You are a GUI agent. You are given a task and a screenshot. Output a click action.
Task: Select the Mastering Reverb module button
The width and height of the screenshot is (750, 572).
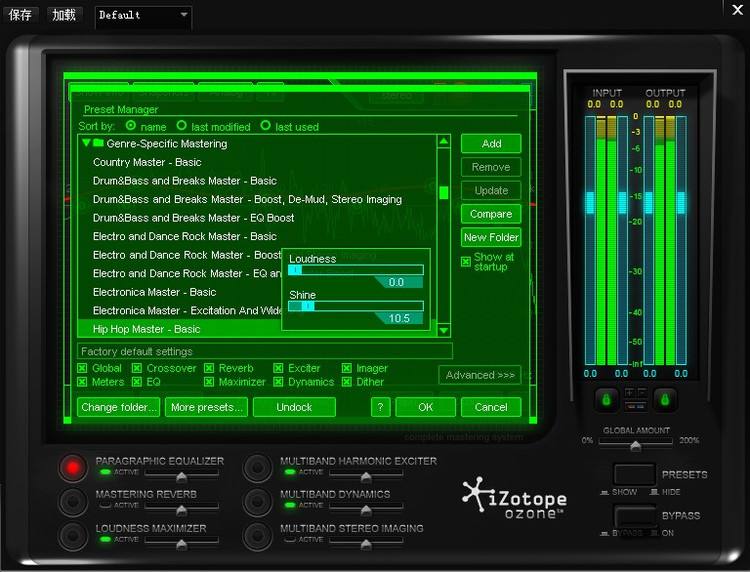(x=73, y=501)
